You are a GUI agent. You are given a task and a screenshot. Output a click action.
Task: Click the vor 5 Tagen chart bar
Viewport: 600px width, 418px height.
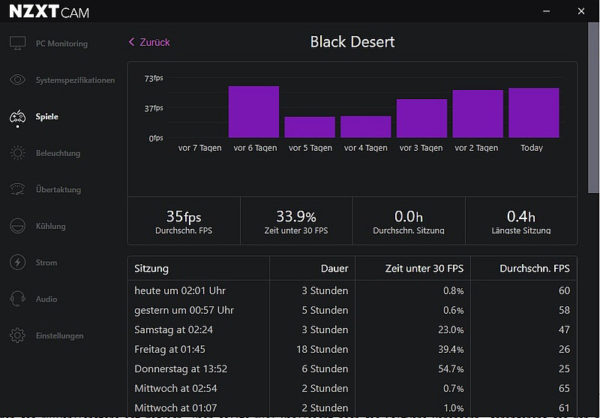point(310,127)
